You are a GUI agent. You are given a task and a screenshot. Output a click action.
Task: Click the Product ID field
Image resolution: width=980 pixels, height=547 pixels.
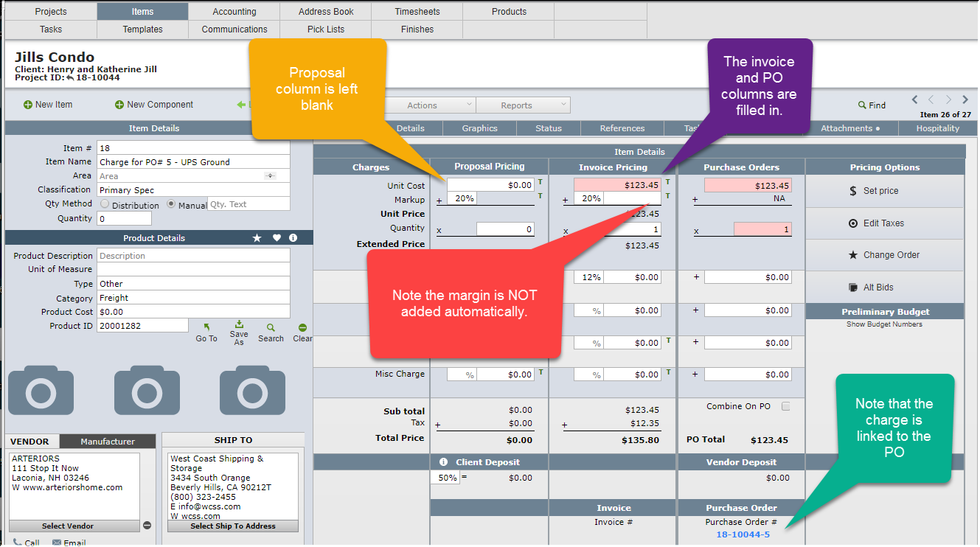142,326
